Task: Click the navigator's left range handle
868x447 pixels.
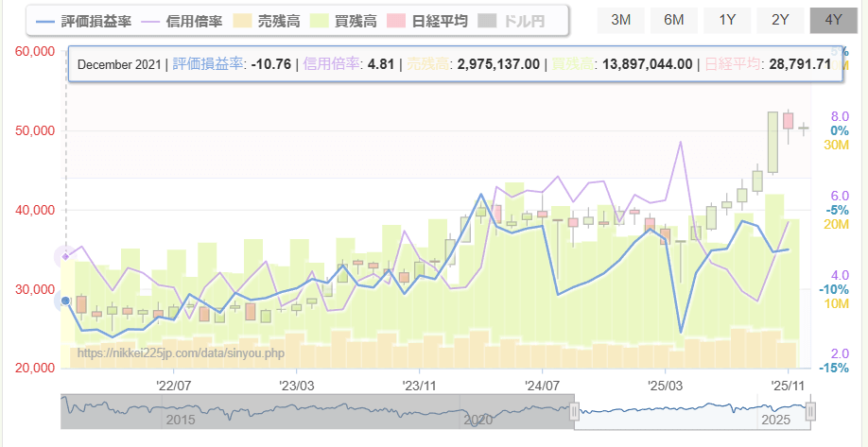Action: click(x=573, y=412)
